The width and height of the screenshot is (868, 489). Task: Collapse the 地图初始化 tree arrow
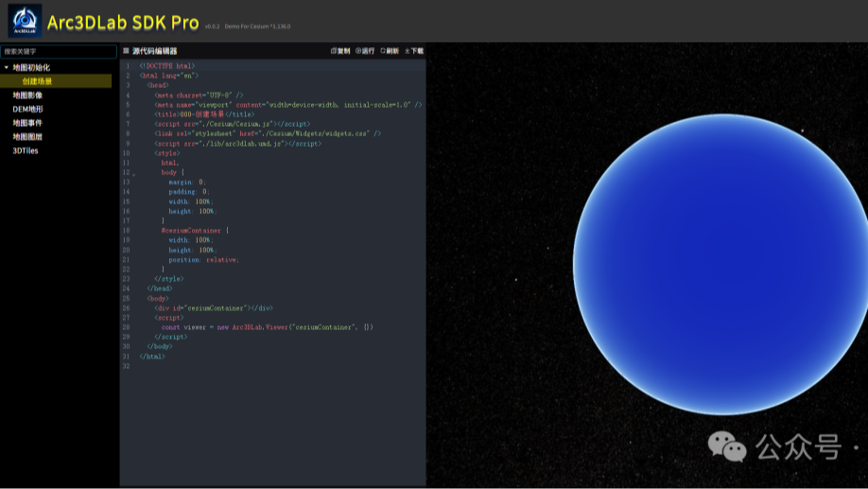(6, 67)
